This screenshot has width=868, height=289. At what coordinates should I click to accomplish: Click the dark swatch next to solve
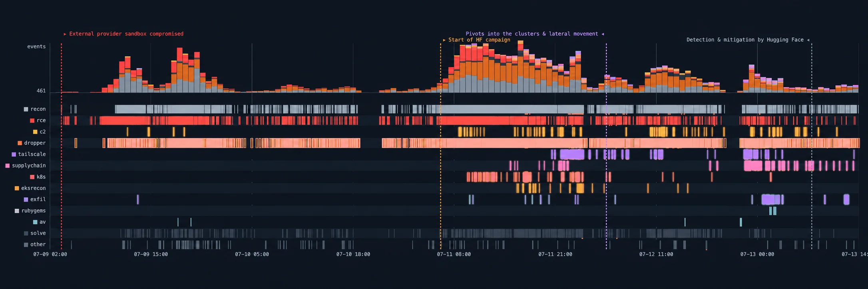[26, 234]
